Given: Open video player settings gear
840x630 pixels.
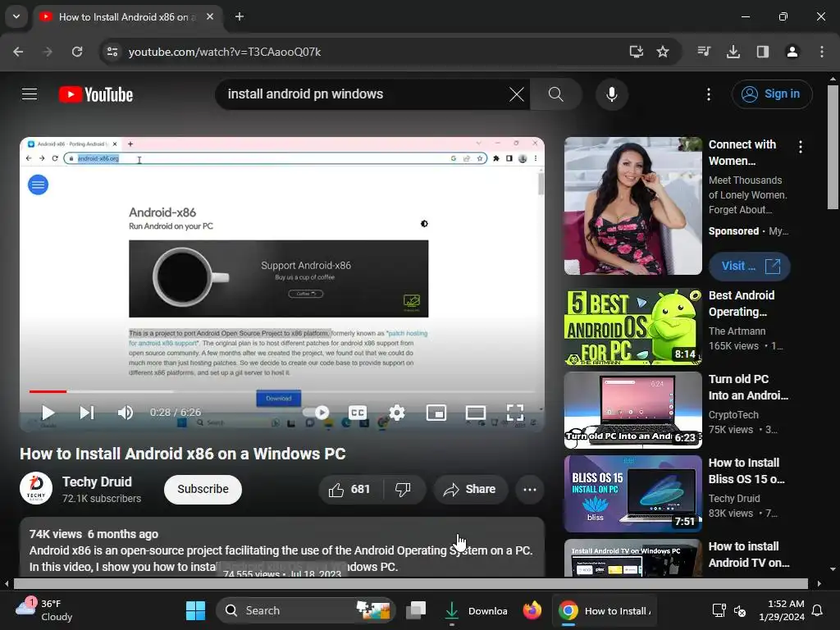Looking at the screenshot, I should pyautogui.click(x=397, y=413).
